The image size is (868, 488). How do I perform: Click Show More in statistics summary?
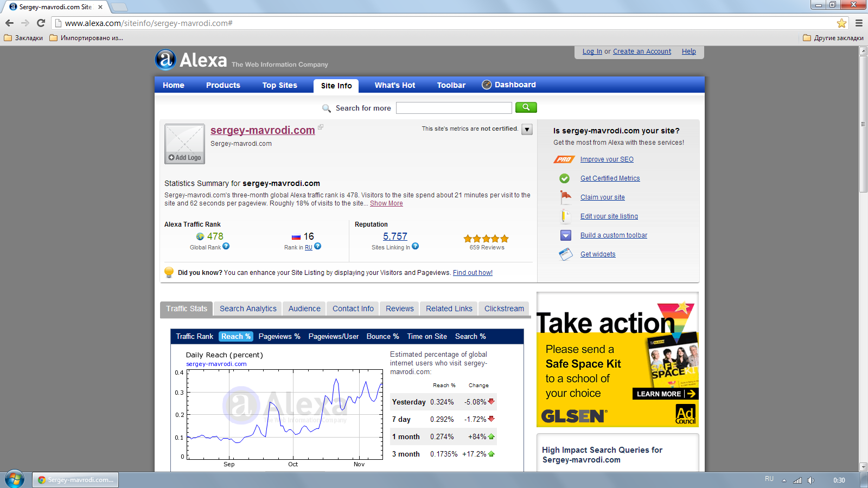(386, 203)
